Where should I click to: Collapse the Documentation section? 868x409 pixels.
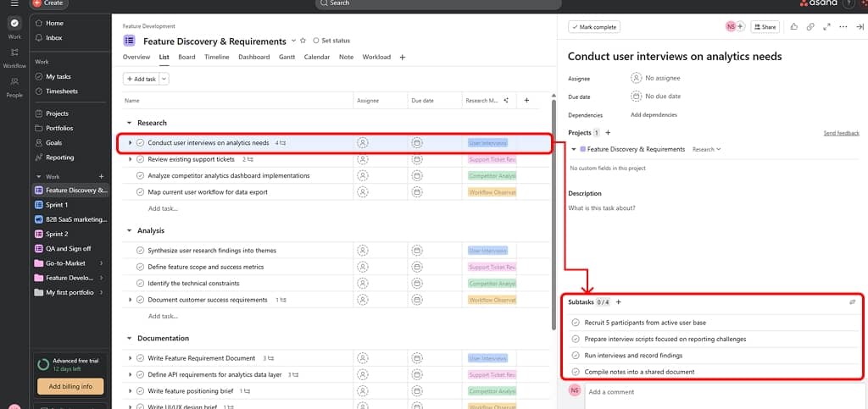(x=130, y=338)
